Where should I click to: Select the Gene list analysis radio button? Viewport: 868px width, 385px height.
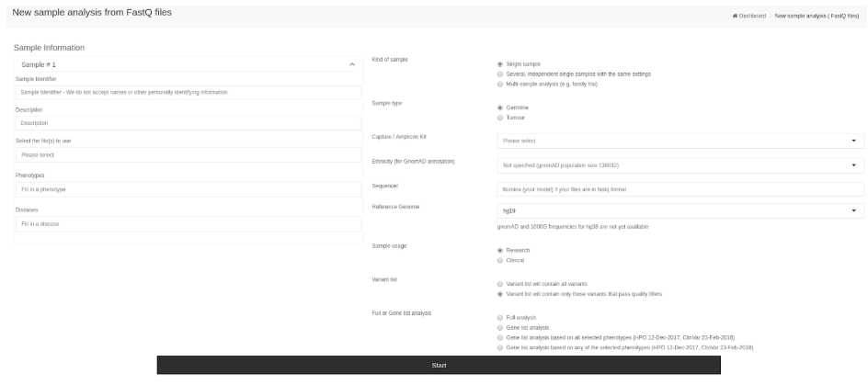pyautogui.click(x=500, y=328)
